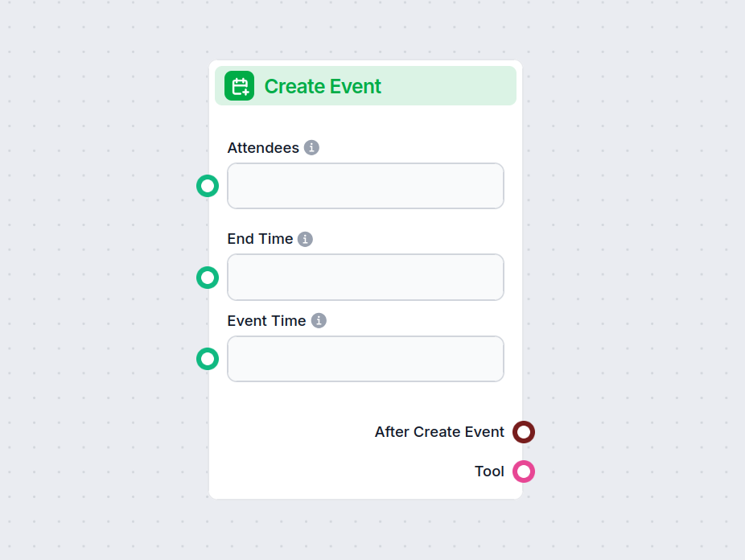Screen dimensions: 745x560
Task: Select the green input port beside Attendees field
Action: point(207,186)
